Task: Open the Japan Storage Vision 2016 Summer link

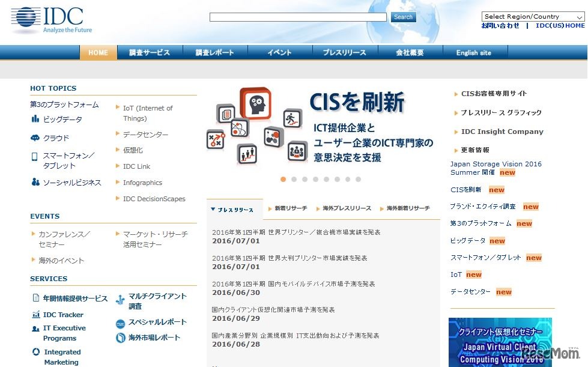Action: click(x=496, y=168)
